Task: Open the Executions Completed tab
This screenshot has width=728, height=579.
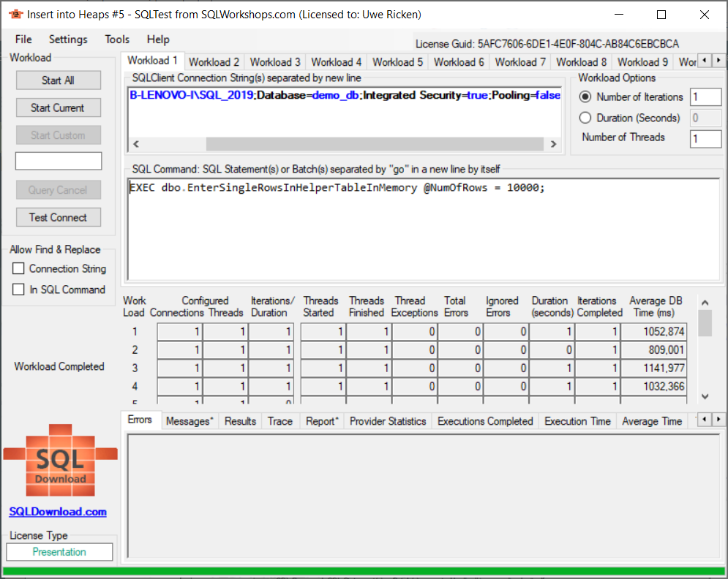Action: point(485,421)
